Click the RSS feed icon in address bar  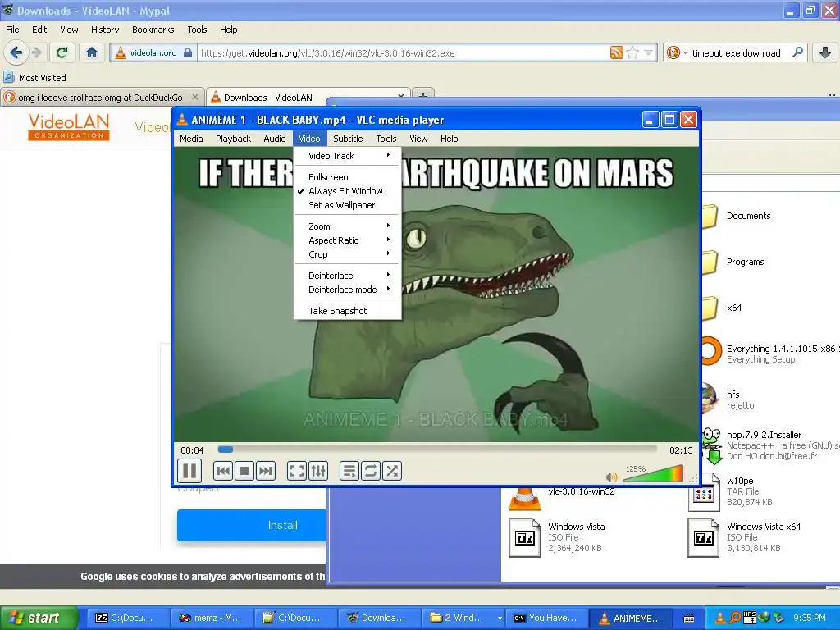coord(617,52)
